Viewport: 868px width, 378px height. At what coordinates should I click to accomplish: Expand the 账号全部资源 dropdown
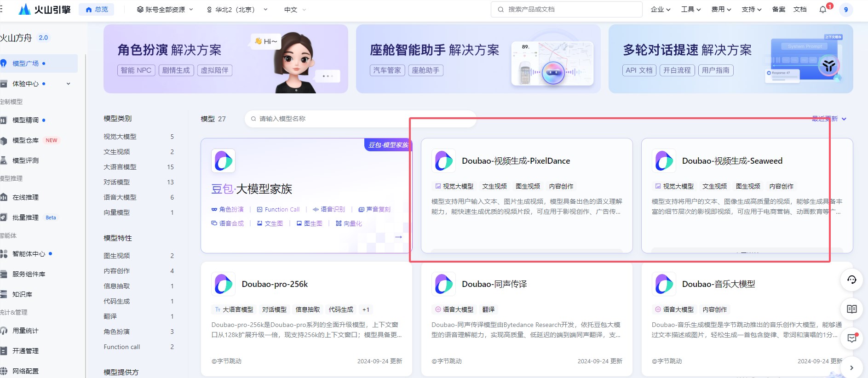coord(165,9)
